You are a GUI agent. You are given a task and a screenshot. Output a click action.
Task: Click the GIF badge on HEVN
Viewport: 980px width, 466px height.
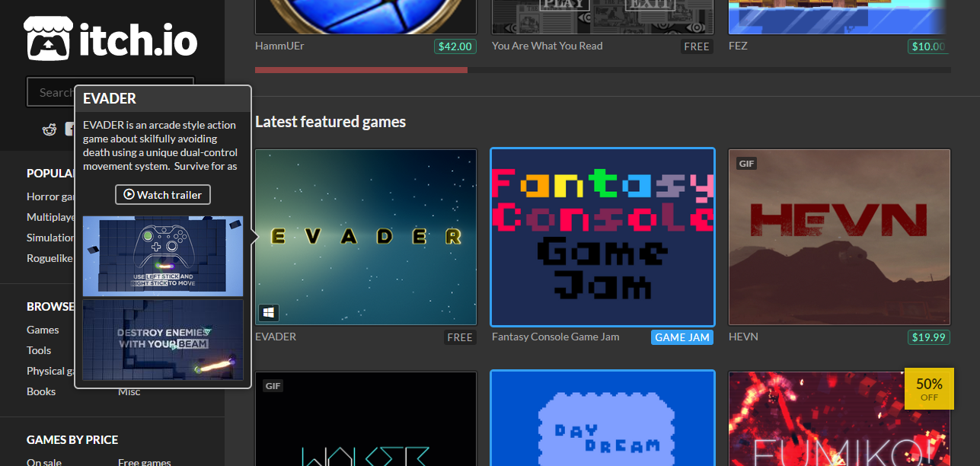point(746,163)
